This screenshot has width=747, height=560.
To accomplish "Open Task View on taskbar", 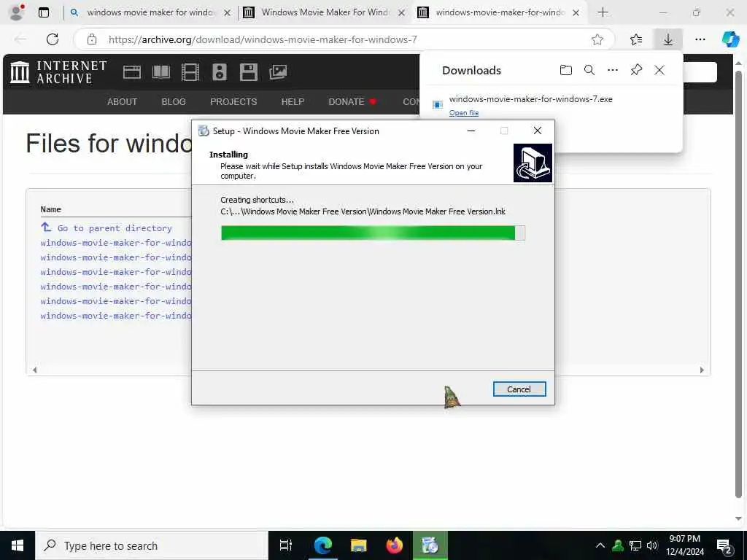I will (286, 545).
